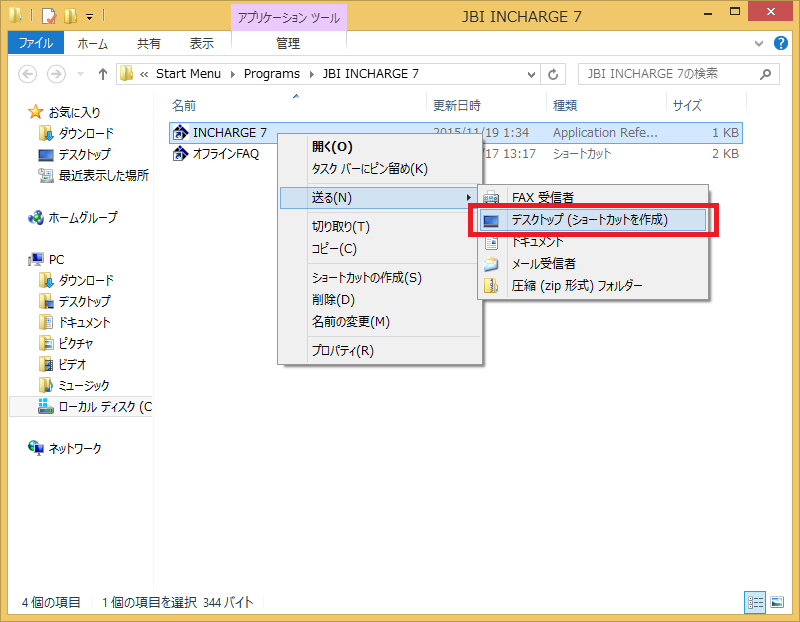Send to メール受信者

pyautogui.click(x=593, y=264)
